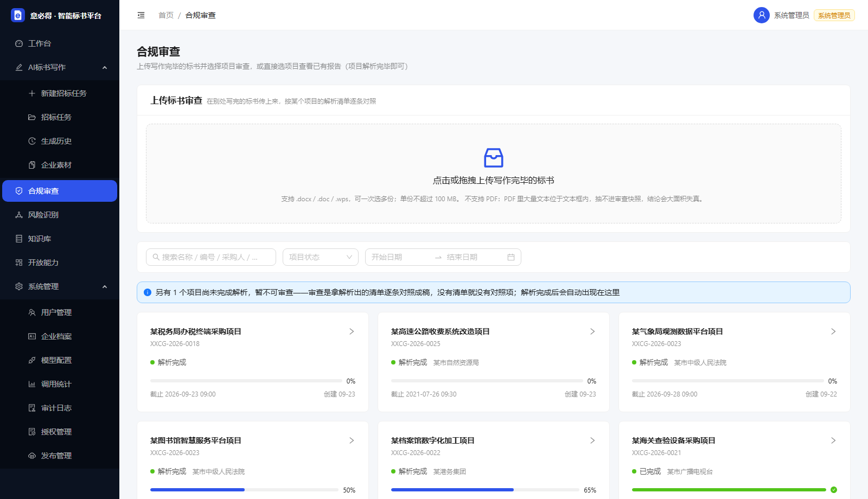Click the 发布管理 icon

pos(32,456)
